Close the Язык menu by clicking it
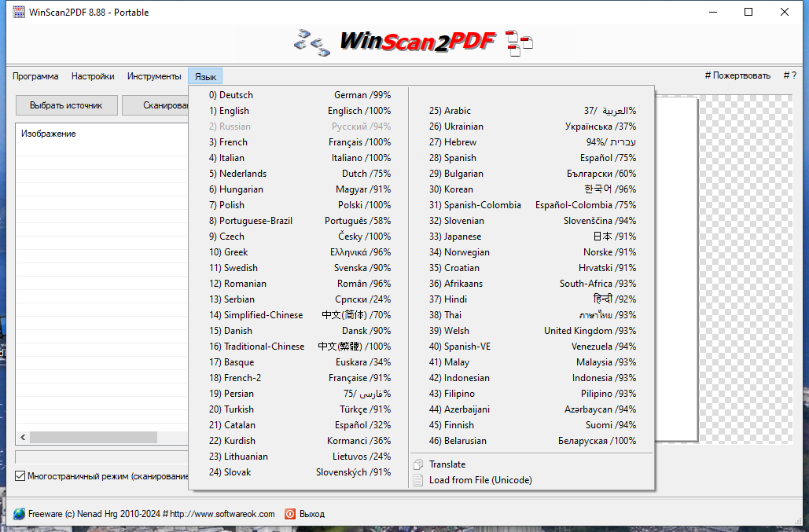809x532 pixels. click(205, 76)
